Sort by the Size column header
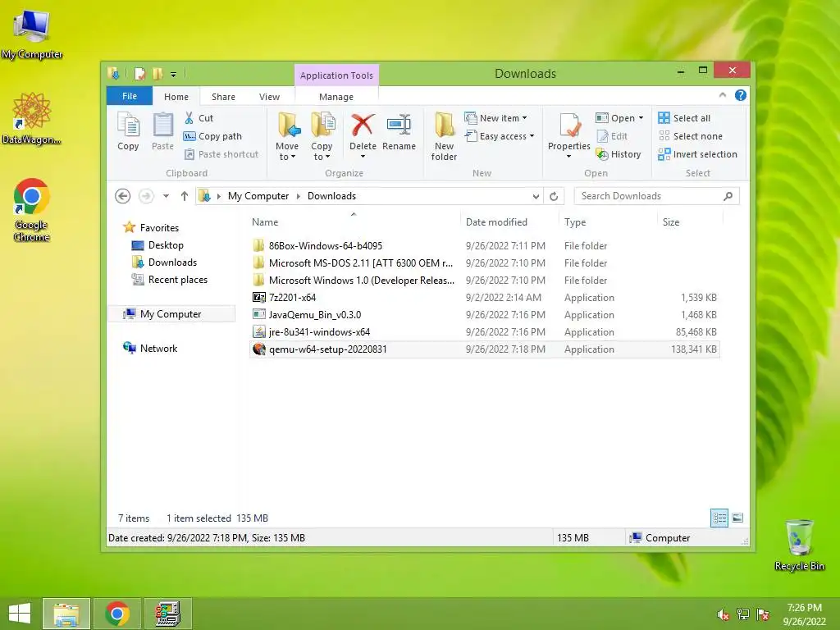840x630 pixels. [690, 221]
